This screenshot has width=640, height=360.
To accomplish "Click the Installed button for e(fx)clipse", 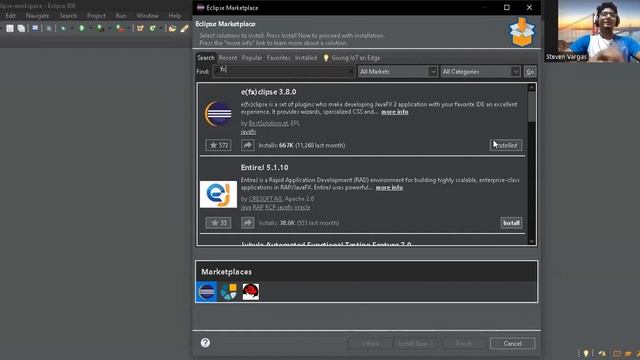I will tap(506, 145).
